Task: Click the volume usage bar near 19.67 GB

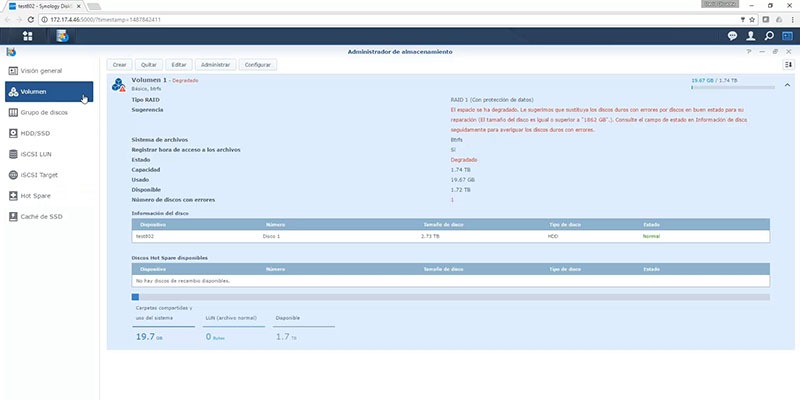Action: (733, 87)
